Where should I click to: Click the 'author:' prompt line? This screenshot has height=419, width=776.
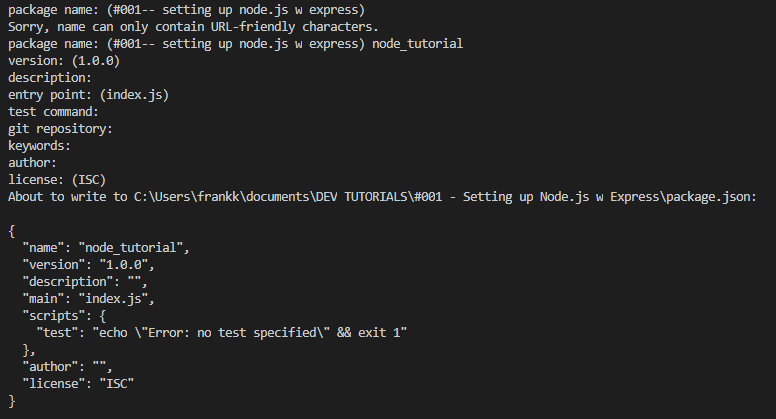point(33,163)
